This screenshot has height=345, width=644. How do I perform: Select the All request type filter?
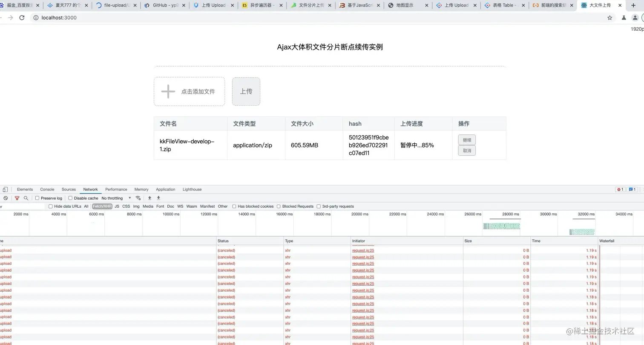[86, 206]
